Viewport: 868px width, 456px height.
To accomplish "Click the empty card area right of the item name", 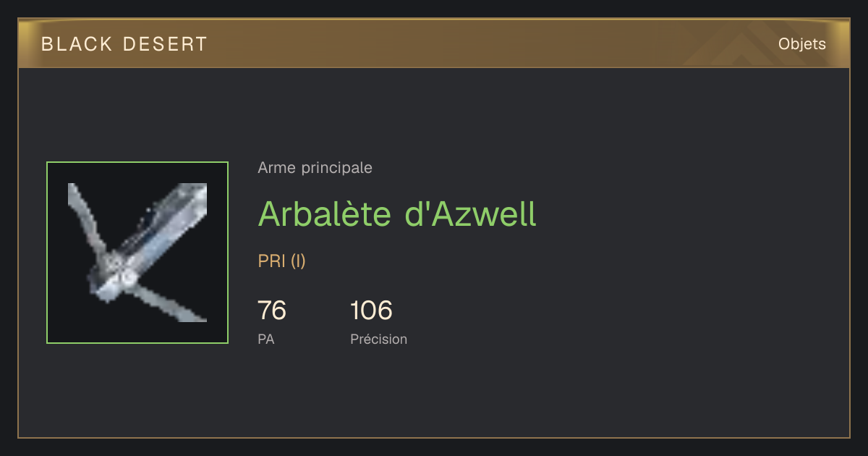I will 687,214.
